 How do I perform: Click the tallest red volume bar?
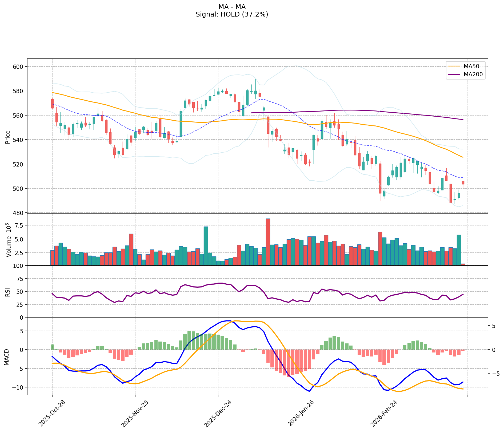(x=268, y=242)
